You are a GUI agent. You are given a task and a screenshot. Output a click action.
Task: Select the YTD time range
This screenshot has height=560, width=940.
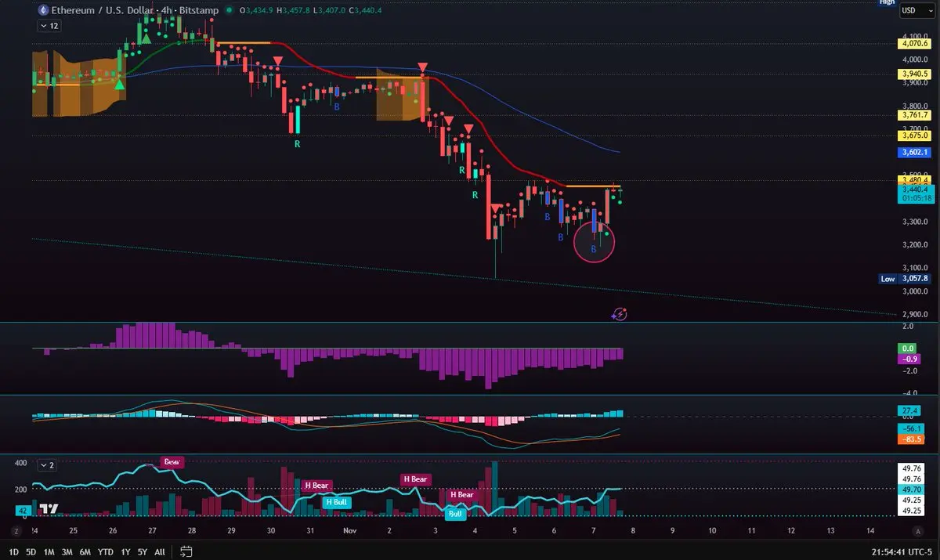point(105,551)
